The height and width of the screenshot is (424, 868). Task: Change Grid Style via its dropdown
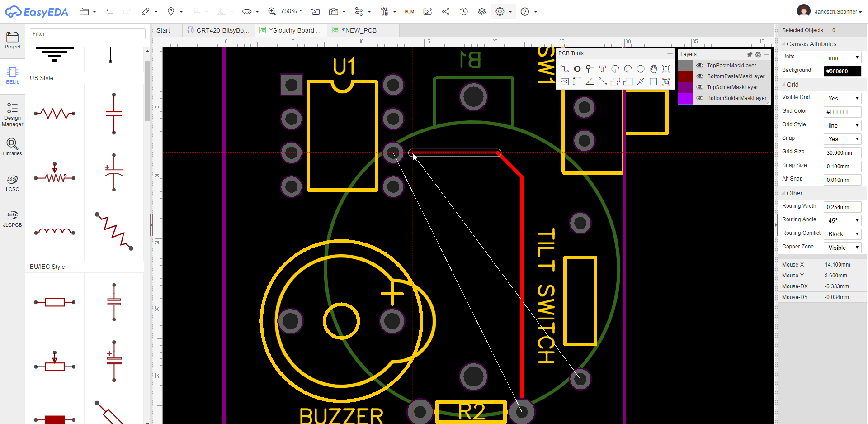click(x=842, y=125)
